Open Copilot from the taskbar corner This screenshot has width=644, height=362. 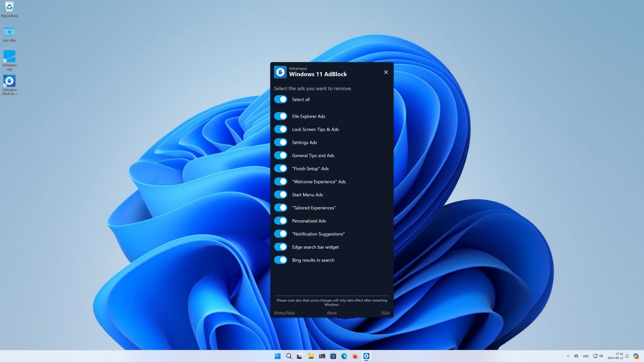coord(636,356)
